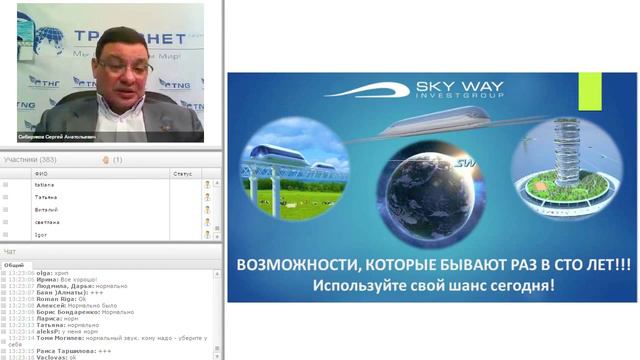Click the gray square icon beside Виталий

[5, 210]
